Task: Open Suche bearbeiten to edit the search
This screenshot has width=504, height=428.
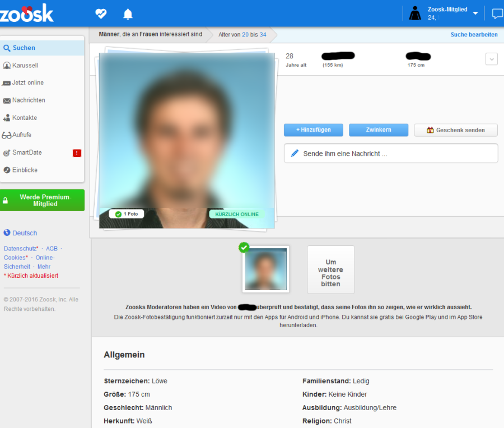Action: [x=474, y=34]
